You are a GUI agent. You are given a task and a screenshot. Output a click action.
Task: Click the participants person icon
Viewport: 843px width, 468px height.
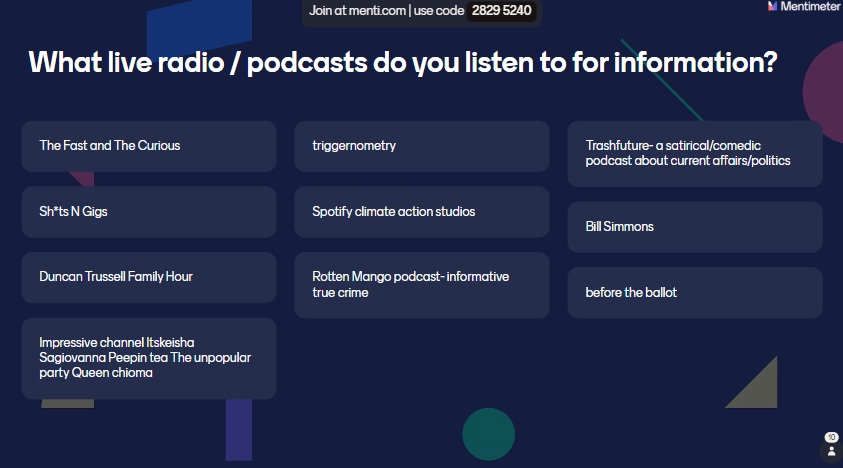(x=830, y=451)
